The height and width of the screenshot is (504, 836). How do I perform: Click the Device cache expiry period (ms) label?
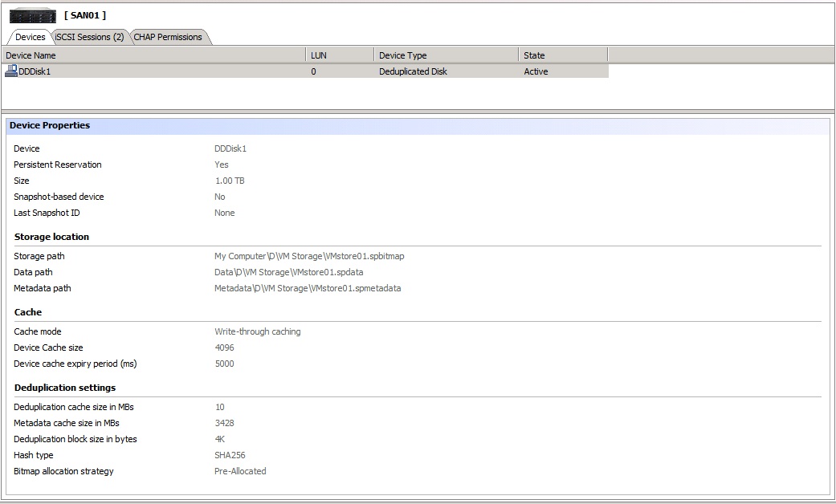[x=75, y=364]
